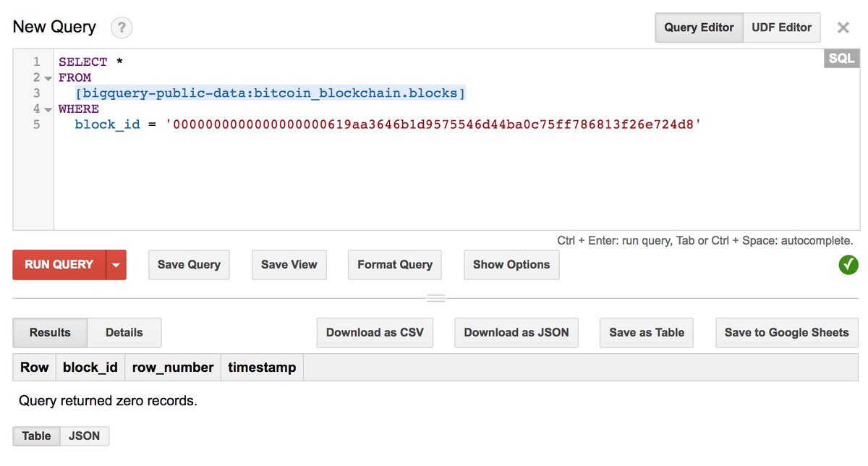The width and height of the screenshot is (868, 466).
Task: Click Save Query button
Action: 189,265
